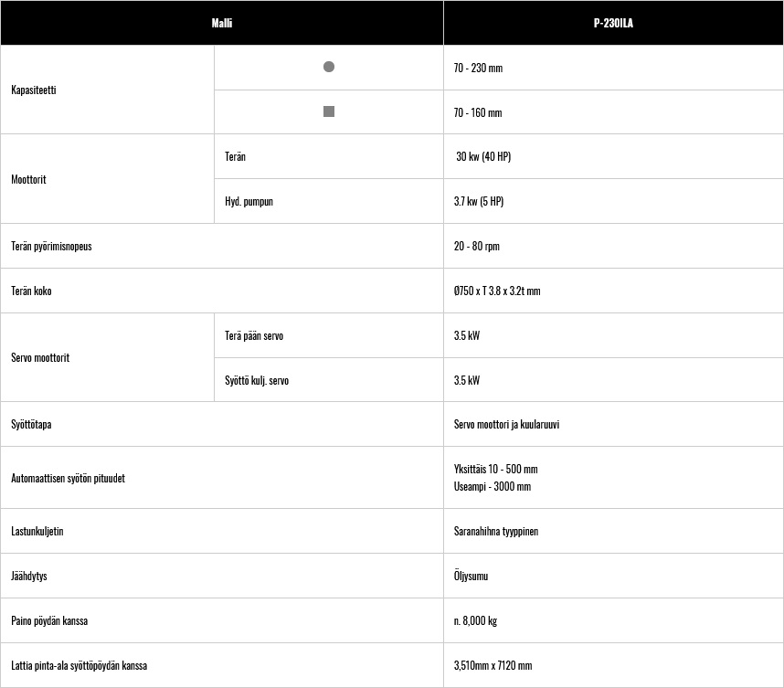This screenshot has height=688, width=784.
Task: Click the Terän motor sub-label
Action: [x=235, y=156]
